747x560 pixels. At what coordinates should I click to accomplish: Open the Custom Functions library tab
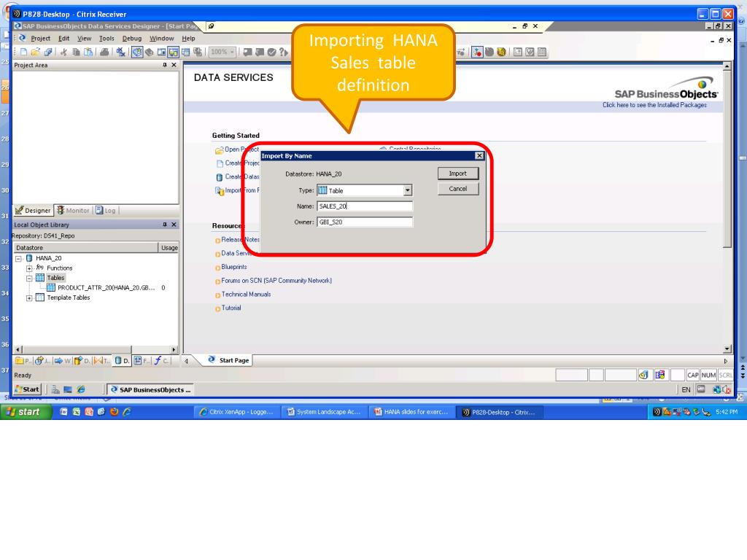click(x=161, y=360)
